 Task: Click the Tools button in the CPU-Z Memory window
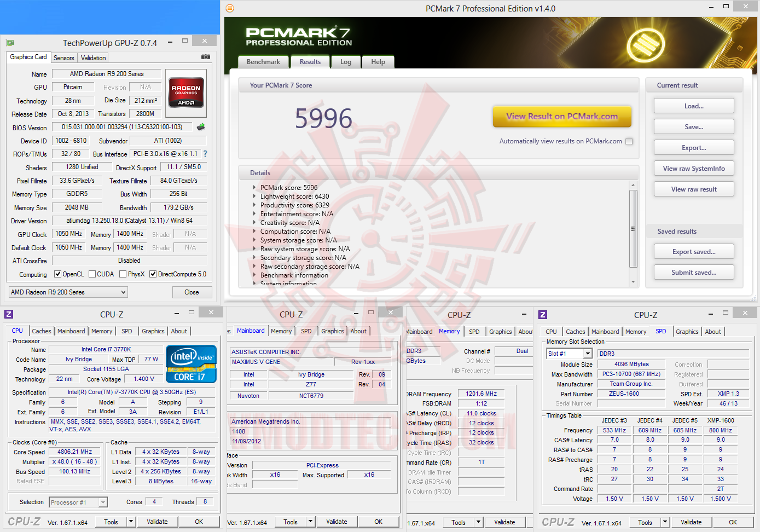point(459,523)
